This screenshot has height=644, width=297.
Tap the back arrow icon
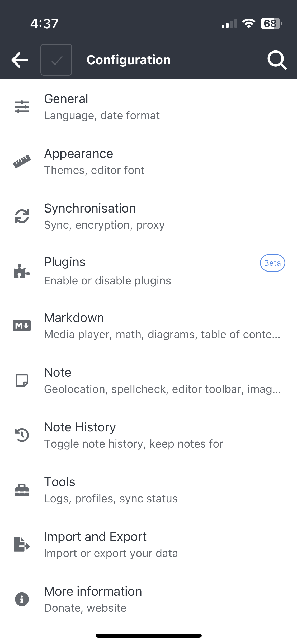coord(20,60)
